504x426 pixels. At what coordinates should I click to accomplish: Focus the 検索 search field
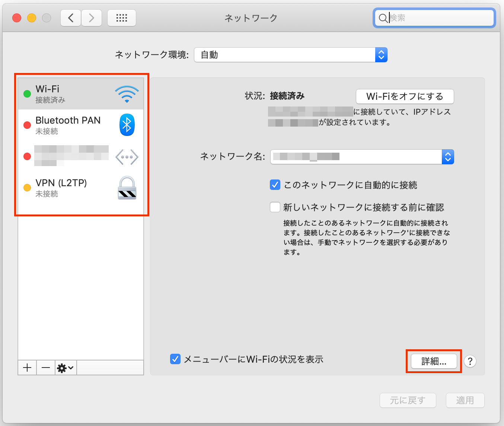pos(434,18)
